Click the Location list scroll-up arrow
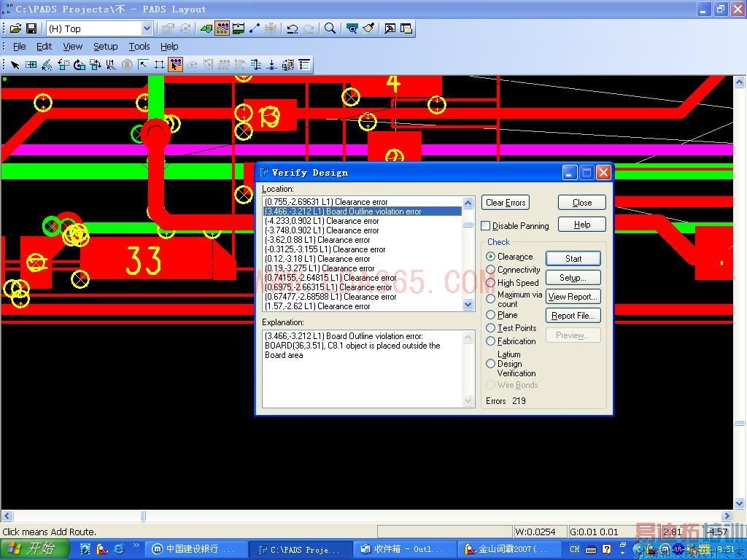The height and width of the screenshot is (560, 747). [468, 202]
